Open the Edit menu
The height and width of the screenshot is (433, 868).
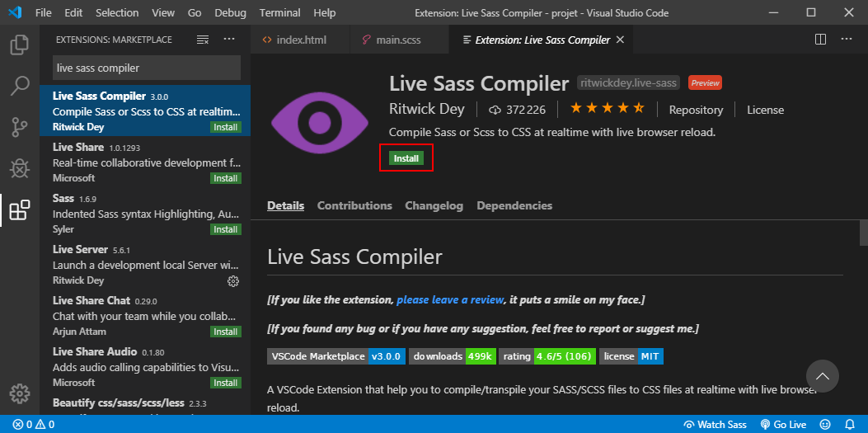73,12
